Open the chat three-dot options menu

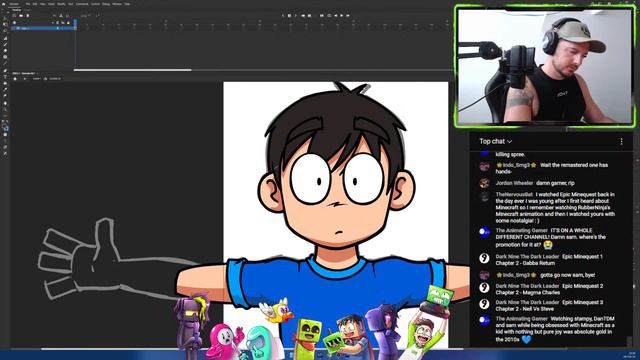(x=621, y=141)
